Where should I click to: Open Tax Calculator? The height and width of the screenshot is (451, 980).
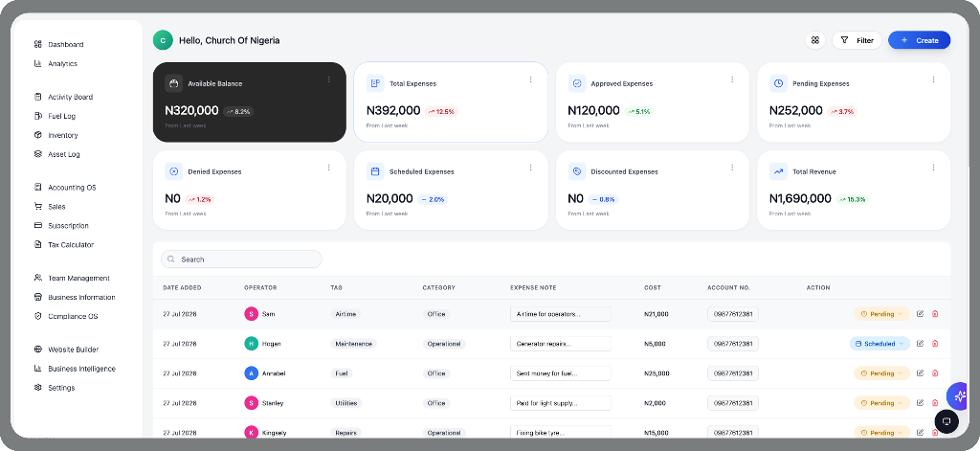coord(64,244)
